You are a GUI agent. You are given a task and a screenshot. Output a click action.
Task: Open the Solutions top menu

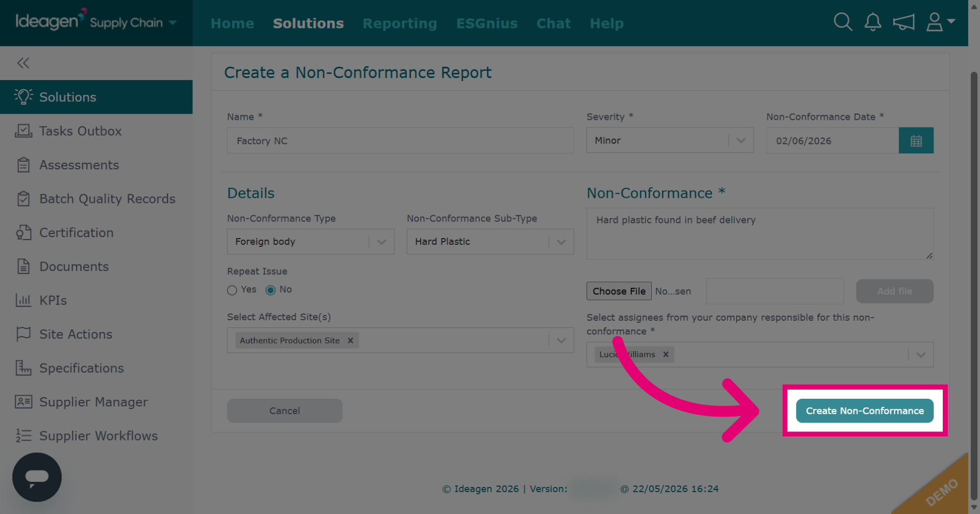(x=308, y=23)
